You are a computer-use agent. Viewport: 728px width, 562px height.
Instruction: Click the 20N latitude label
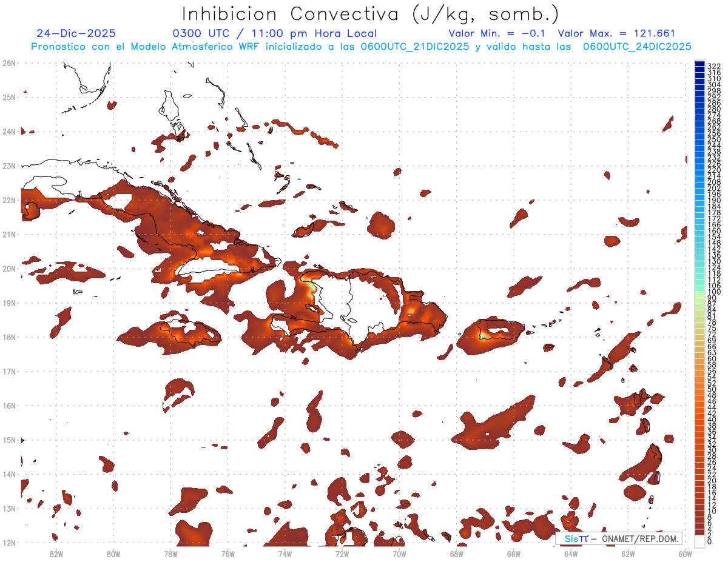(9, 268)
